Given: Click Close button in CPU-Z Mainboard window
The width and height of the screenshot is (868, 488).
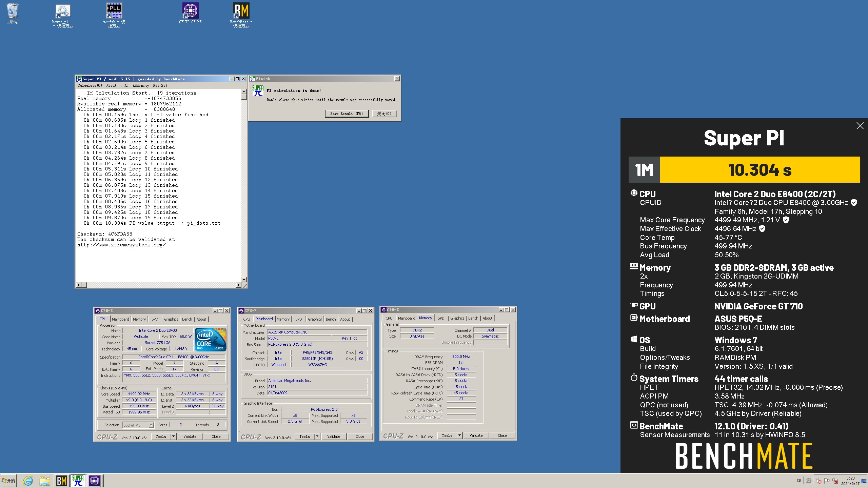Looking at the screenshot, I should [x=360, y=436].
